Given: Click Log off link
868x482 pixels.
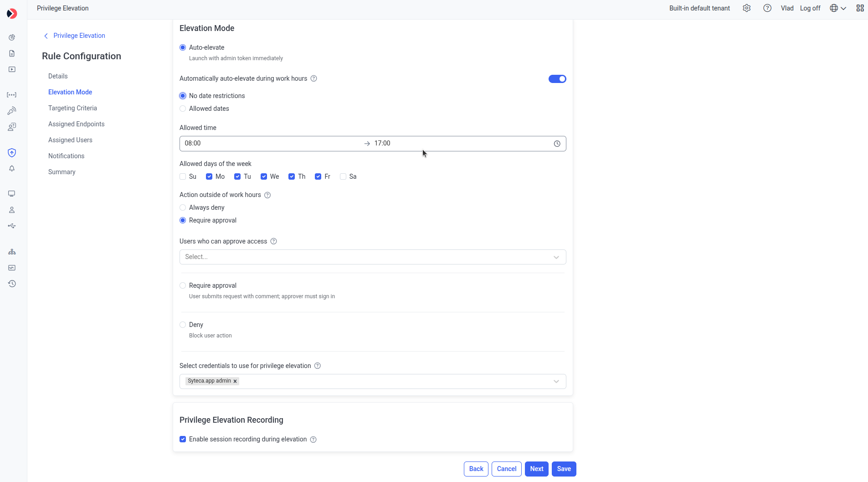Looking at the screenshot, I should [810, 8].
